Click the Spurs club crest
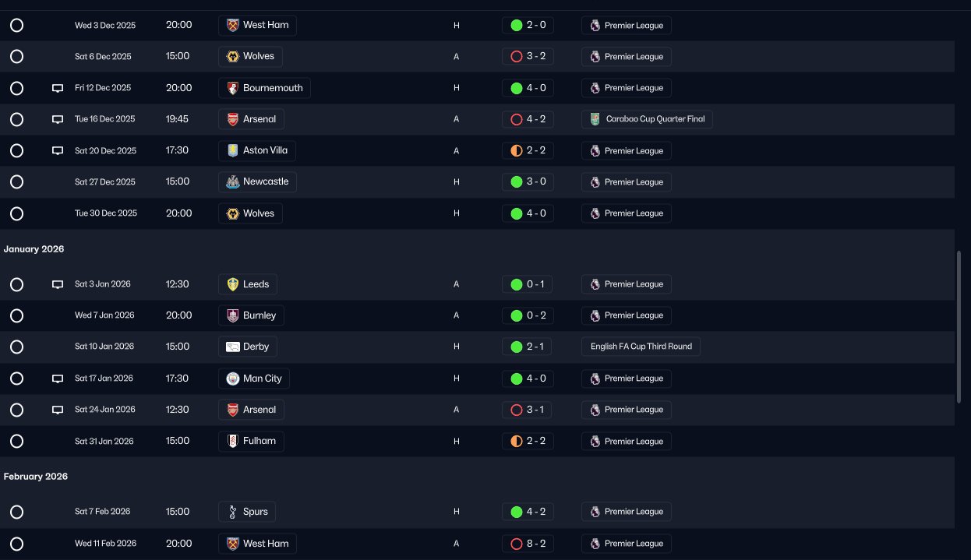 pos(231,512)
